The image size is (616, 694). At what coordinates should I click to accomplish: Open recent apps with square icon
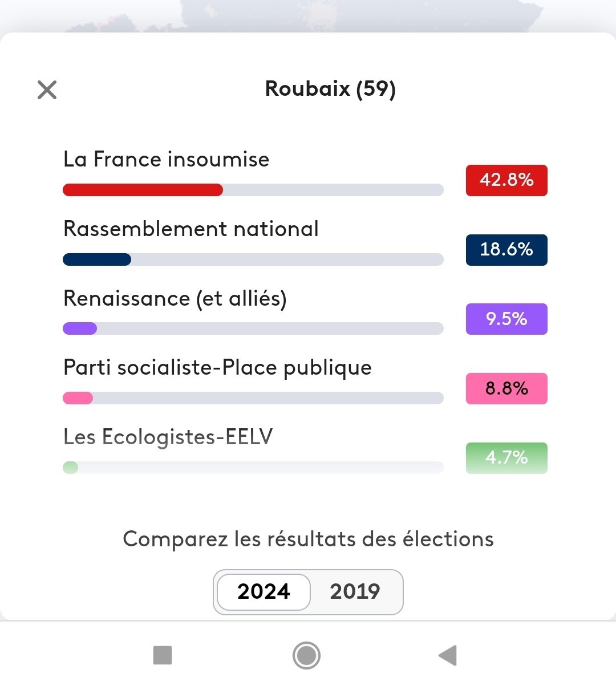point(163,655)
